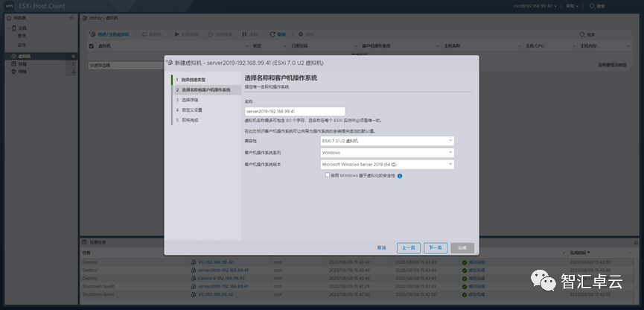Click the 网络 network icon in navigator
The width and height of the screenshot is (644, 310).
click(x=13, y=72)
